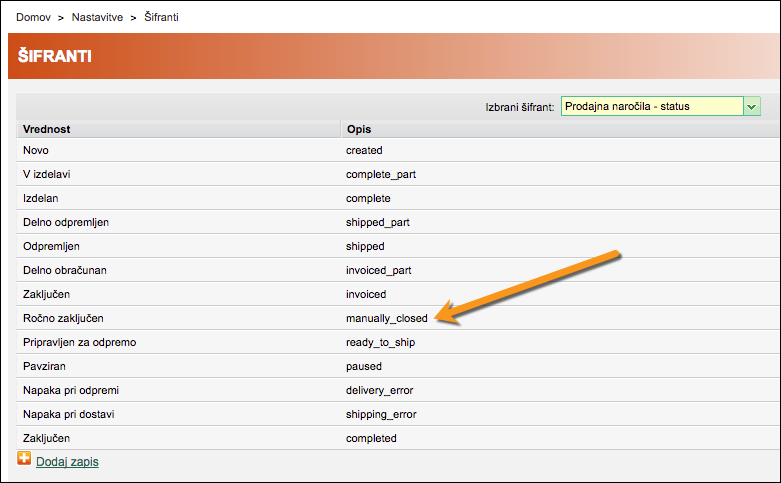Viewport: 781px width, 483px height.
Task: Click the paused description cell
Action: click(x=364, y=366)
